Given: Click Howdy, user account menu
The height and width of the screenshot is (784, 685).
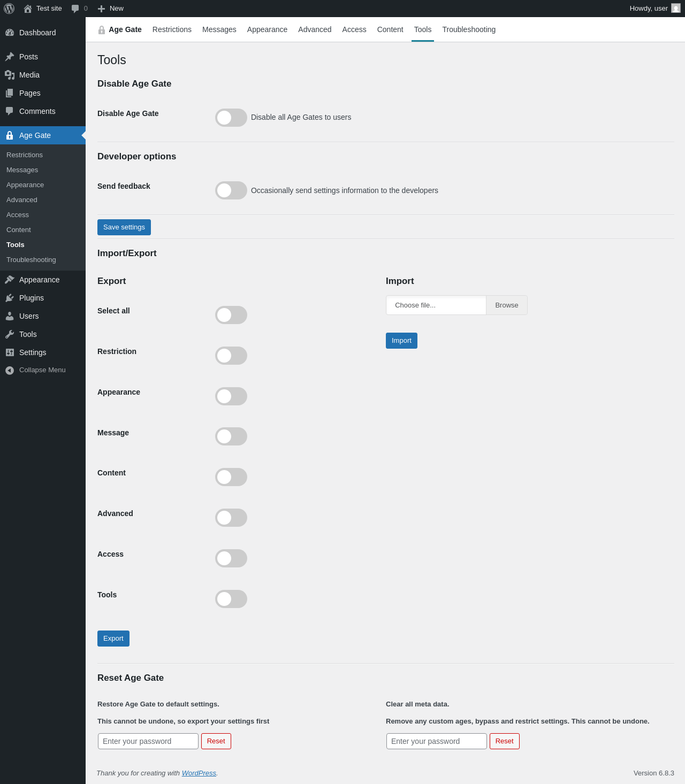Looking at the screenshot, I should (x=655, y=9).
